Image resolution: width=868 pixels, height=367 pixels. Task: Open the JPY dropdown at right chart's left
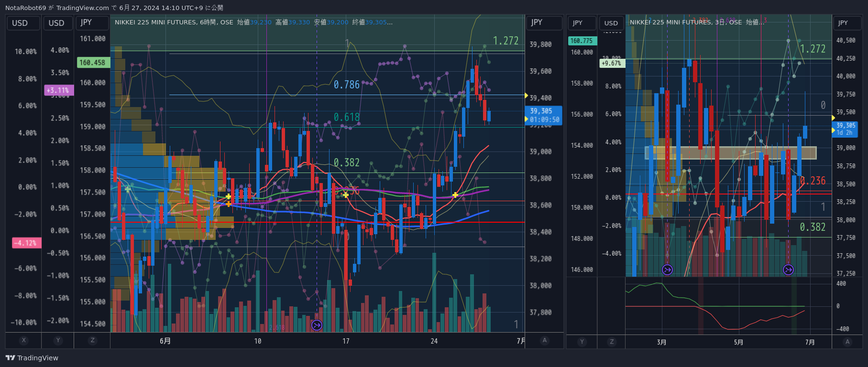pos(582,23)
